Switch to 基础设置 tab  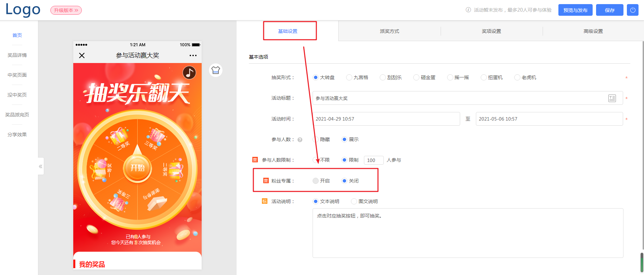(288, 31)
